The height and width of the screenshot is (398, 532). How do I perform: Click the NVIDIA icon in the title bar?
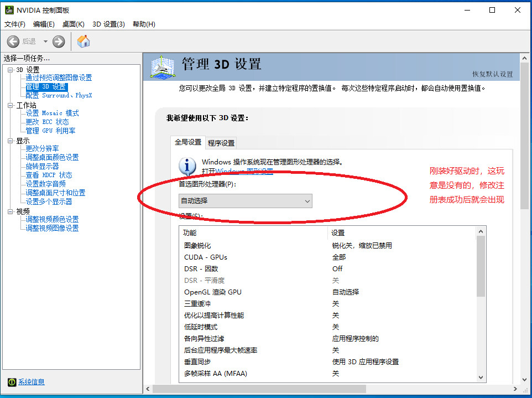pos(9,10)
